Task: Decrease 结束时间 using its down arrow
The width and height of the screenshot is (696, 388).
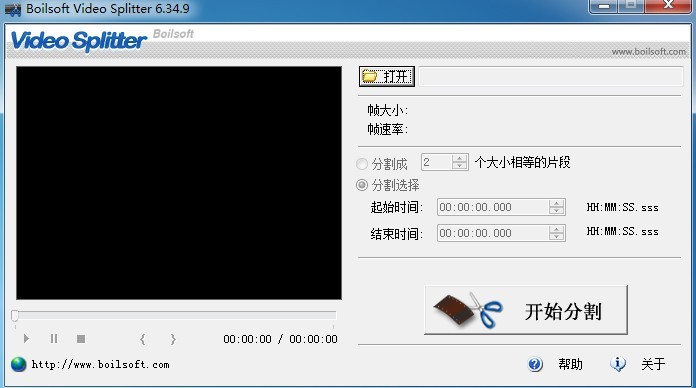Action: [x=556, y=237]
